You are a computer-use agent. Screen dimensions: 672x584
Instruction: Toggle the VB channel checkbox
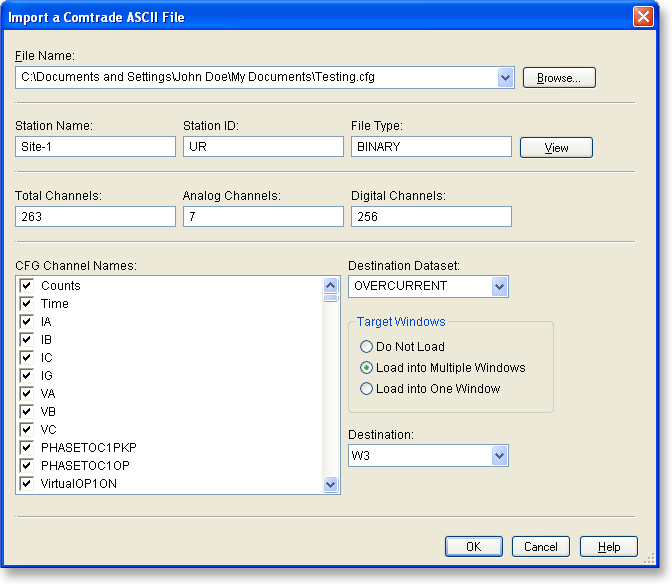tap(26, 411)
